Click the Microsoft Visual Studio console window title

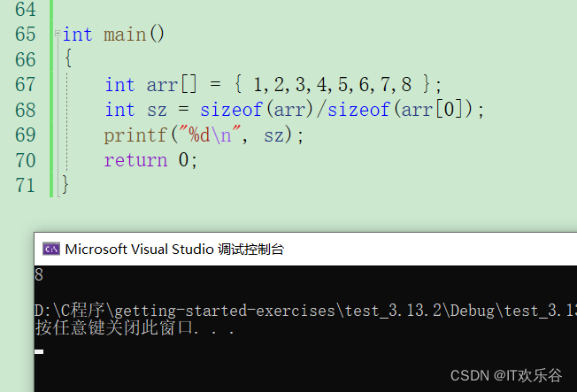174,250
